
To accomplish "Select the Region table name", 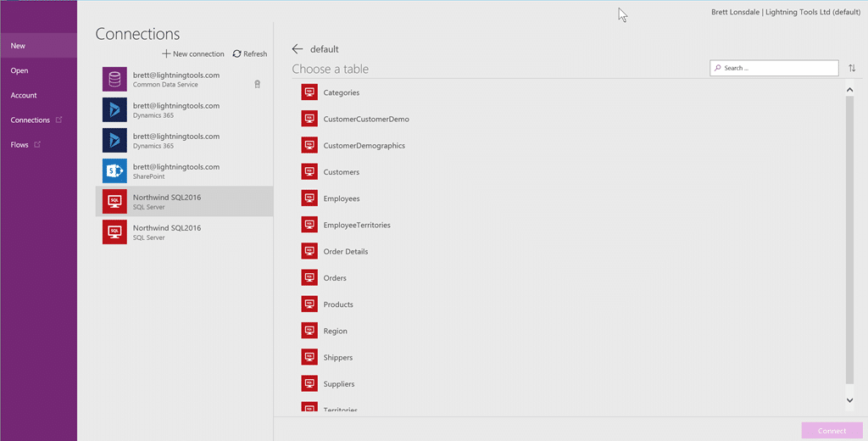I will click(335, 331).
